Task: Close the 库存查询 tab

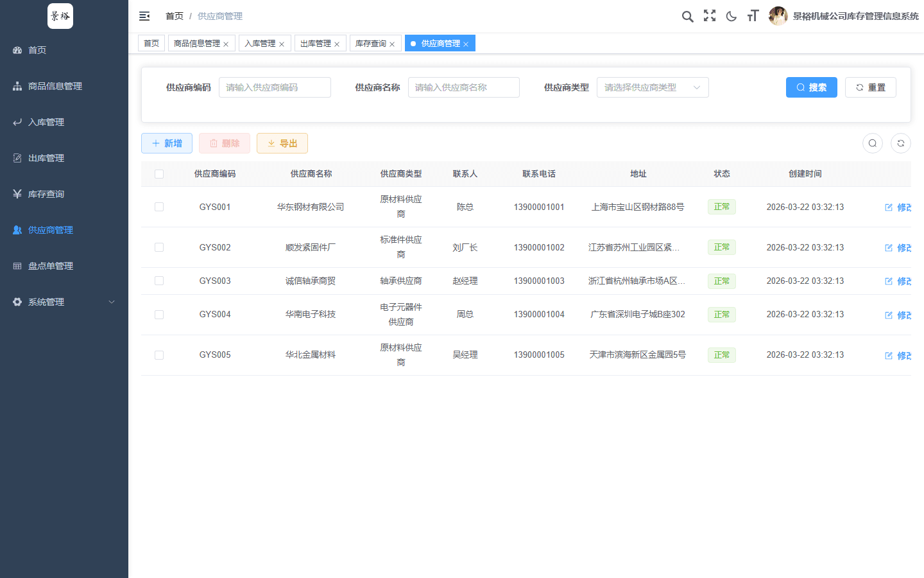Action: coord(392,44)
